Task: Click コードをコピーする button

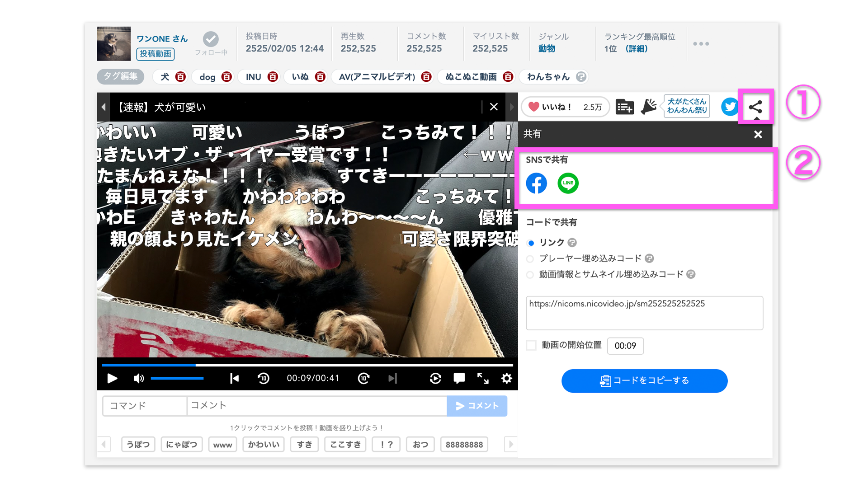Action: [644, 381]
